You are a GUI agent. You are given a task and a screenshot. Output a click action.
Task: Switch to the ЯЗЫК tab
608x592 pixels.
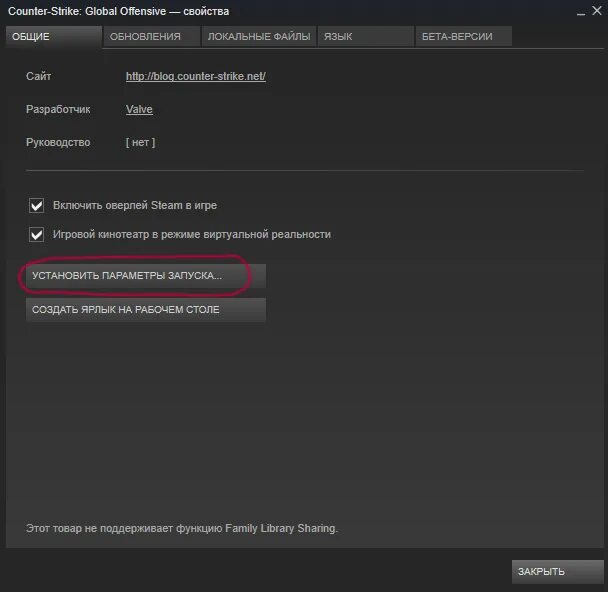click(366, 37)
